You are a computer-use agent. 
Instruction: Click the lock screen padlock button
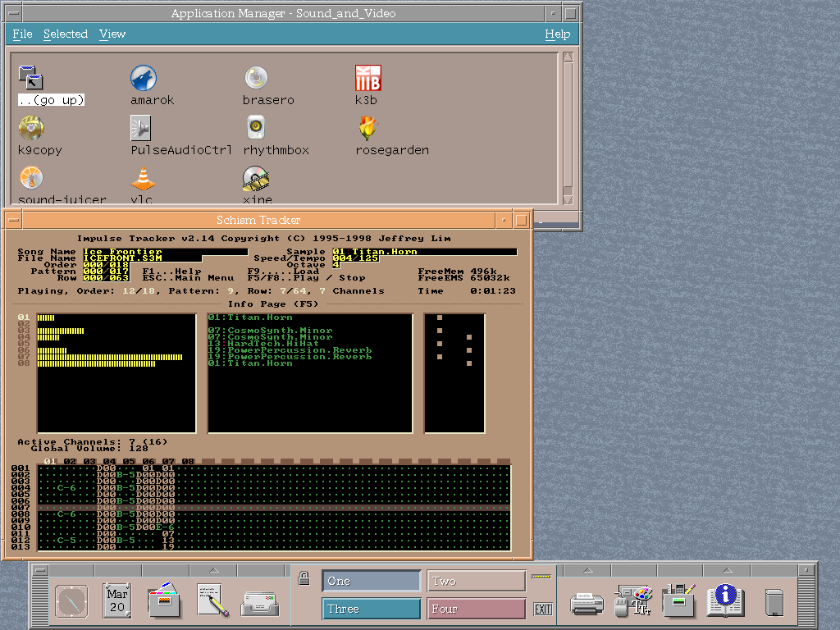(x=304, y=579)
